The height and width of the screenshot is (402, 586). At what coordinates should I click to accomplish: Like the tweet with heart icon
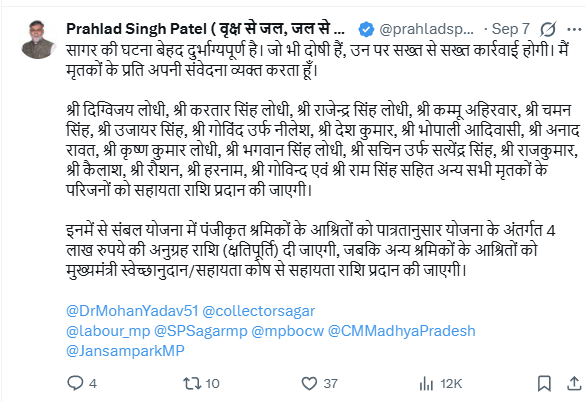[x=309, y=383]
